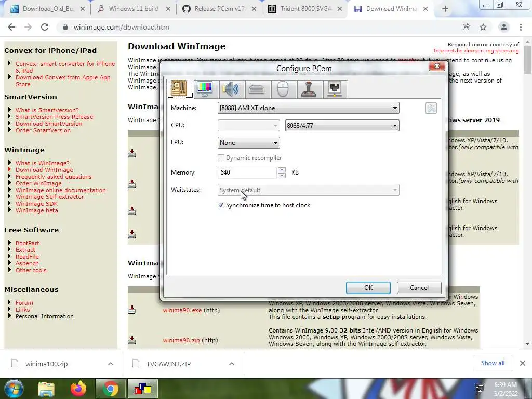Open the CPU manufacturer dropdown

(249, 126)
